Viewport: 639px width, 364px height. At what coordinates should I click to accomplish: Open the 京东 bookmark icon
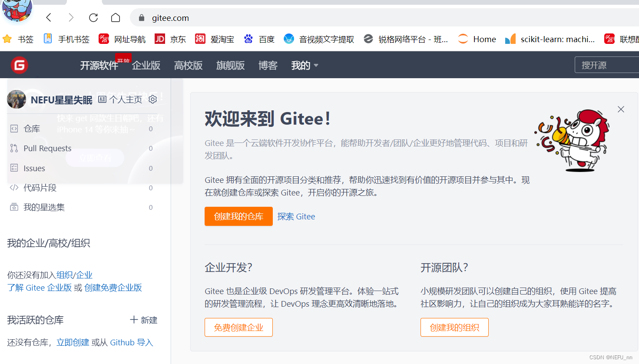tap(160, 39)
